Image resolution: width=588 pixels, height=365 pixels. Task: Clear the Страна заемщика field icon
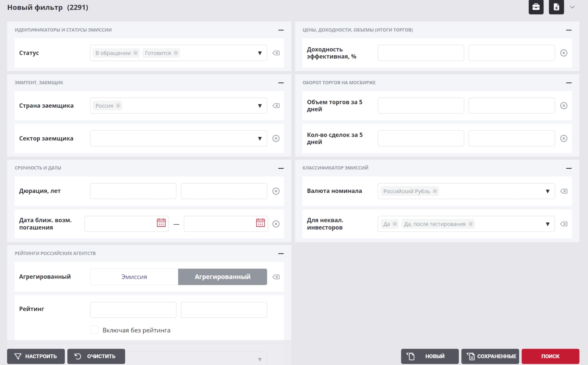point(276,106)
